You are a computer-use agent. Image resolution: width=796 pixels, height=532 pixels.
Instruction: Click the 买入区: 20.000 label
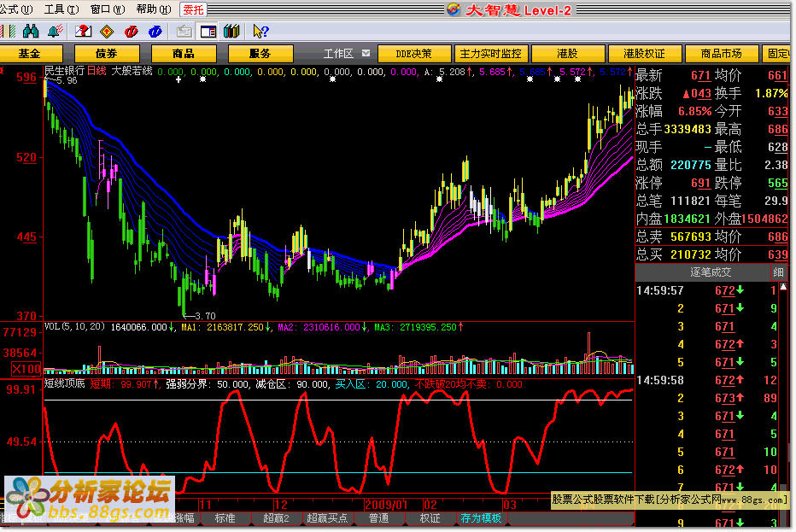click(x=371, y=384)
